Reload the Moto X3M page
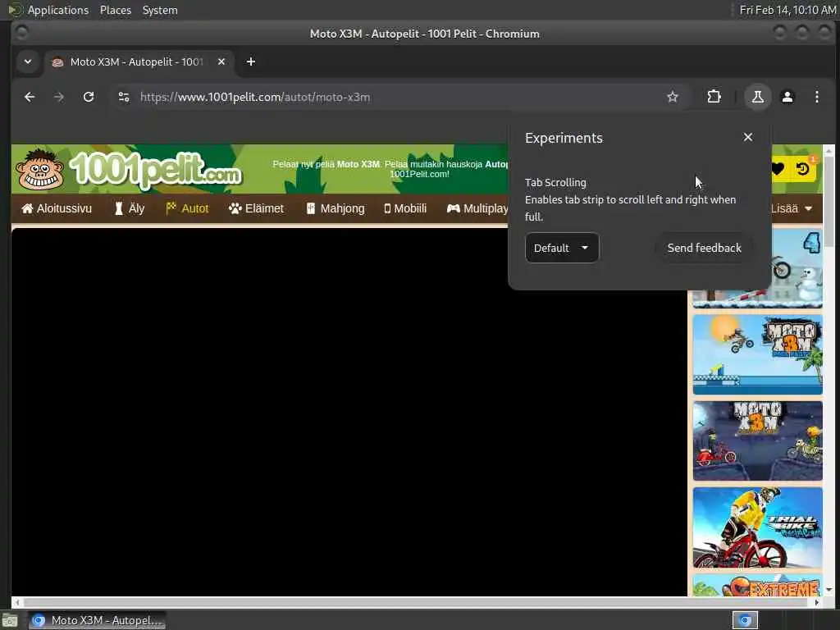The height and width of the screenshot is (630, 840). (x=89, y=97)
